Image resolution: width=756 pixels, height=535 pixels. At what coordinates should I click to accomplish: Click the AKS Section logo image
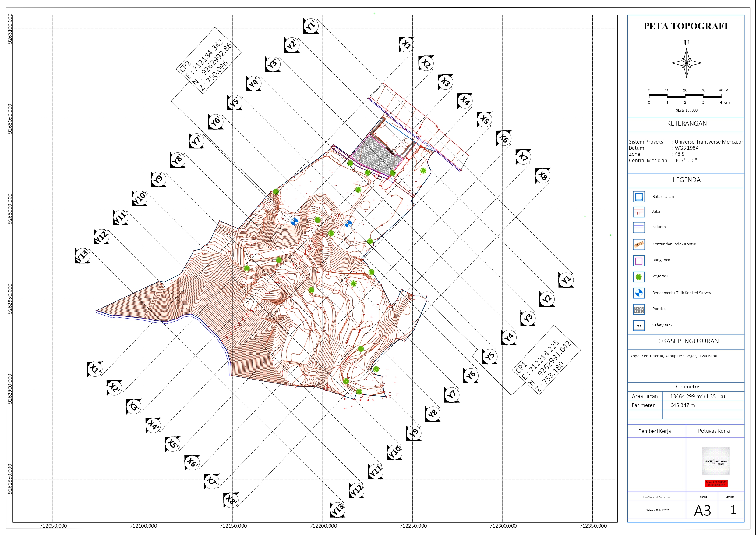pyautogui.click(x=716, y=461)
